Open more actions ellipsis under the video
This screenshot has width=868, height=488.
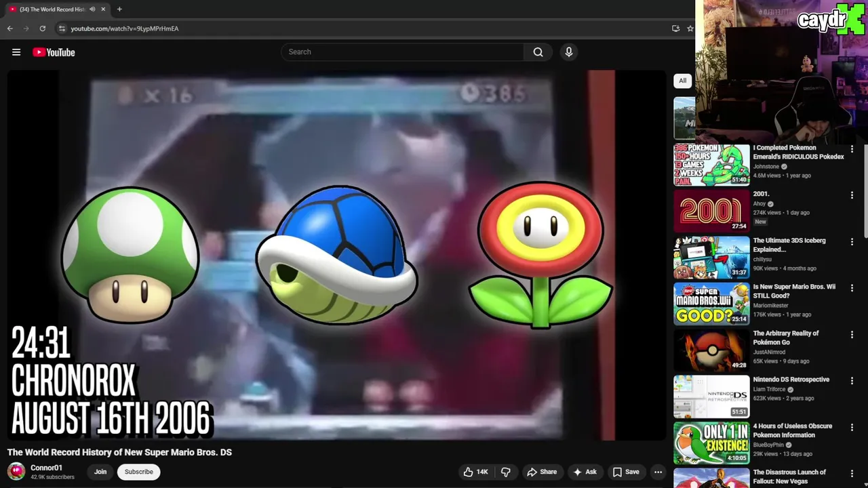tap(658, 472)
